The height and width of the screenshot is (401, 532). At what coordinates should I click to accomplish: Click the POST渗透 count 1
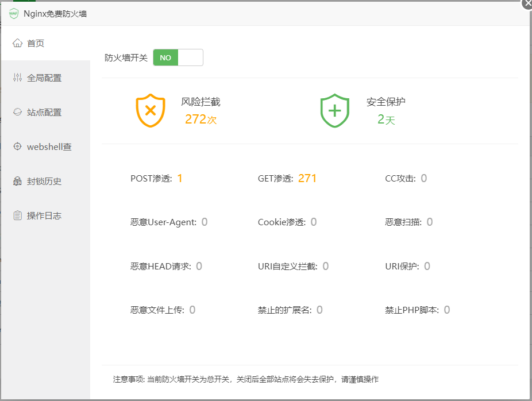pos(180,178)
